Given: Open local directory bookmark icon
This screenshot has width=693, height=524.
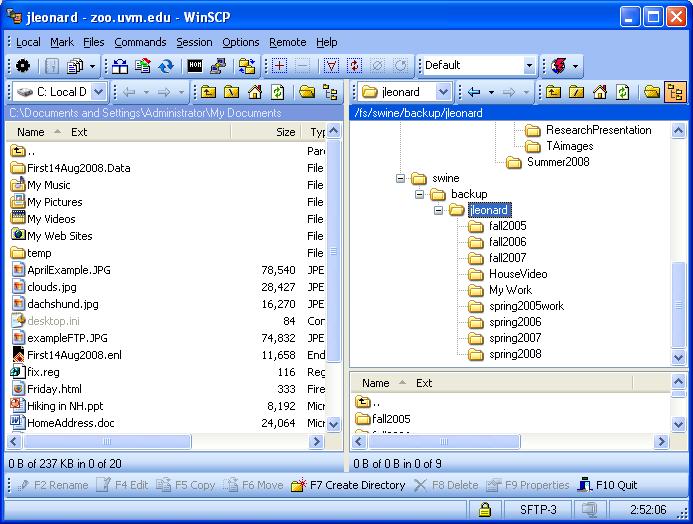Looking at the screenshot, I should tap(307, 92).
